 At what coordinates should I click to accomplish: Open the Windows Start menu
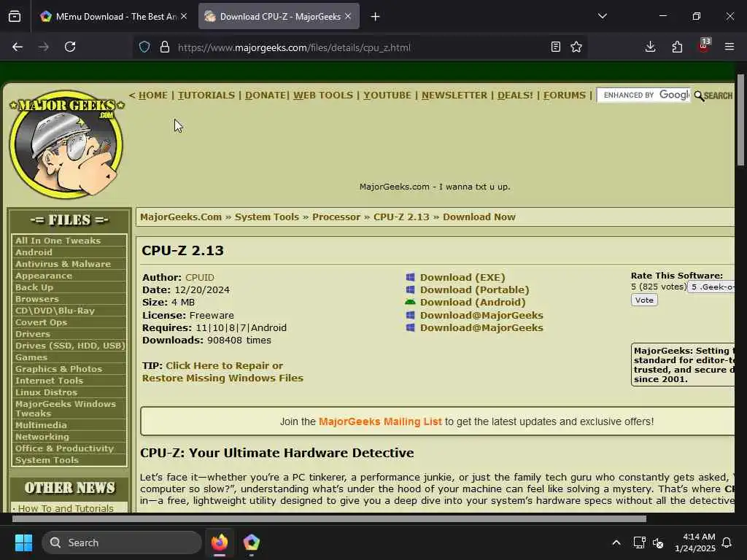click(23, 542)
